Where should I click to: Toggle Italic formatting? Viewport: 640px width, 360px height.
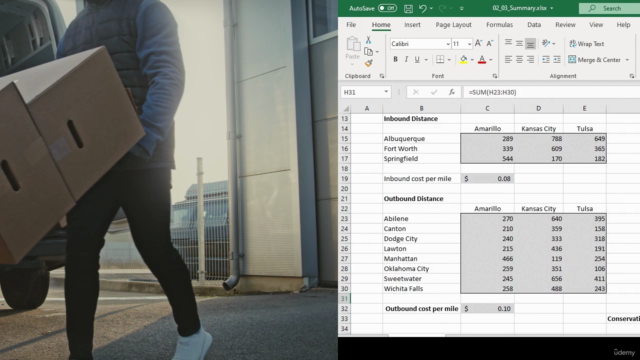tap(406, 60)
